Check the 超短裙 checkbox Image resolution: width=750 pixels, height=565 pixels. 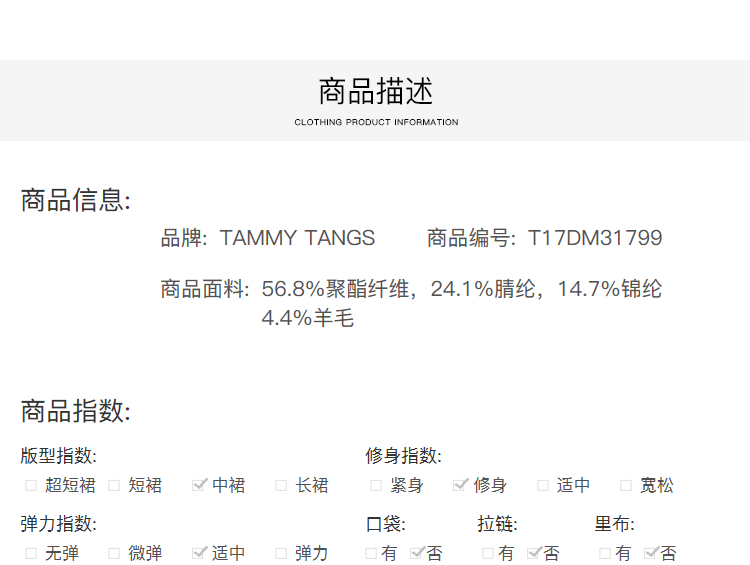pos(31,486)
